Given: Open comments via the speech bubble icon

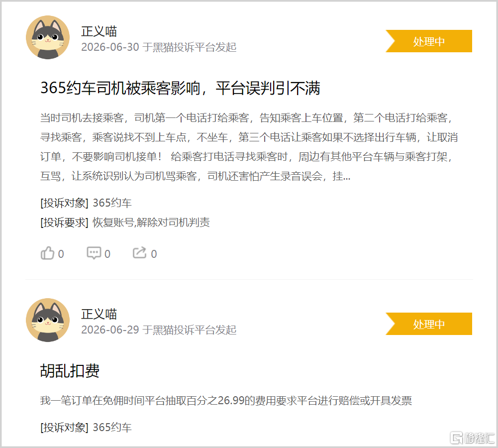Looking at the screenshot, I should (x=94, y=253).
